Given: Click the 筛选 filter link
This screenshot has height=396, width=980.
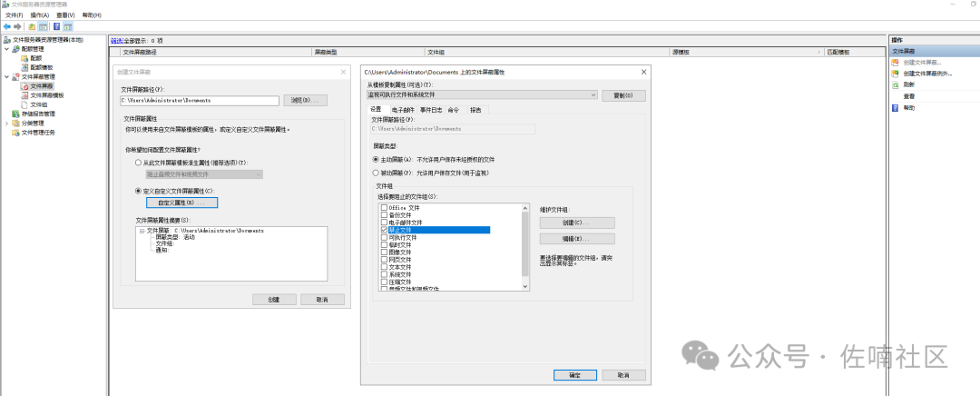Looking at the screenshot, I should coord(116,40).
